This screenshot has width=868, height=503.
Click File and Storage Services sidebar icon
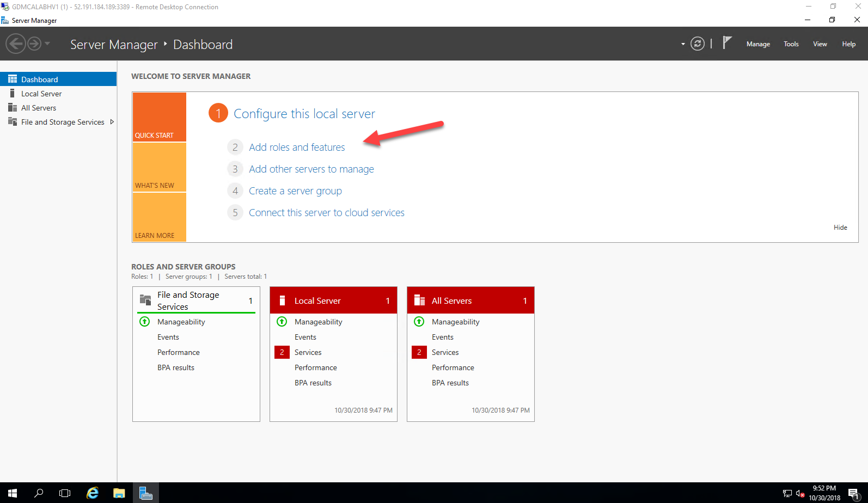point(13,121)
